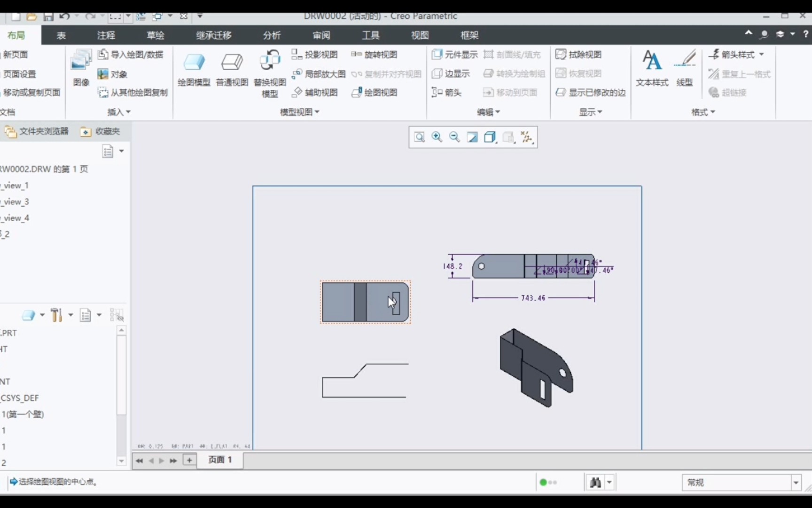Select the 普通视图 (General View) tool
Image resolution: width=812 pixels, height=508 pixels.
231,68
